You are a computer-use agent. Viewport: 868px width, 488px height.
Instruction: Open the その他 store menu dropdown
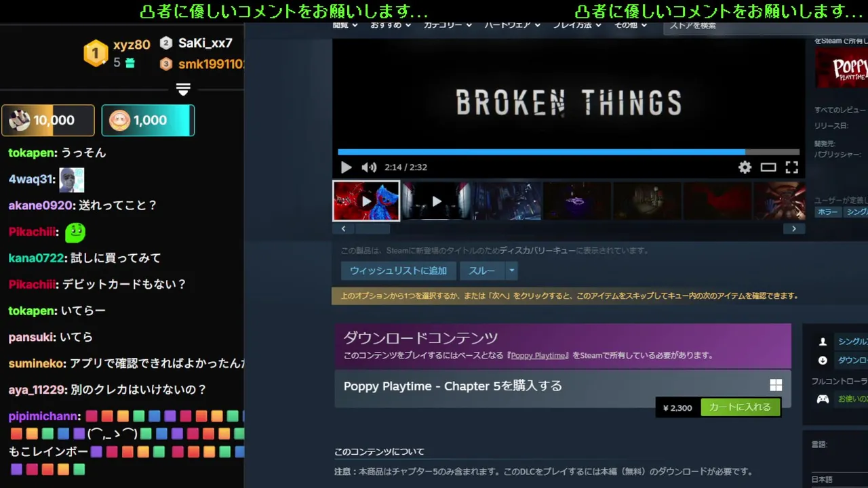coord(631,25)
